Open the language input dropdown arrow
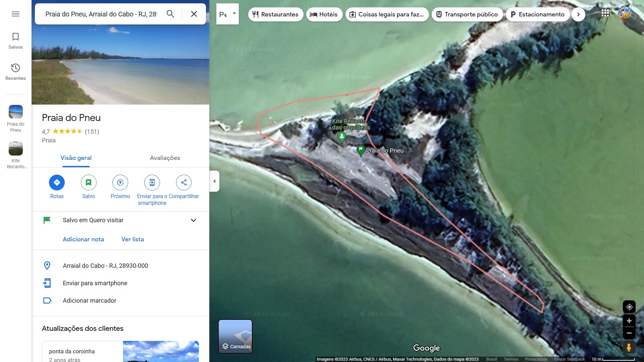This screenshot has height=362, width=644. [234, 14]
